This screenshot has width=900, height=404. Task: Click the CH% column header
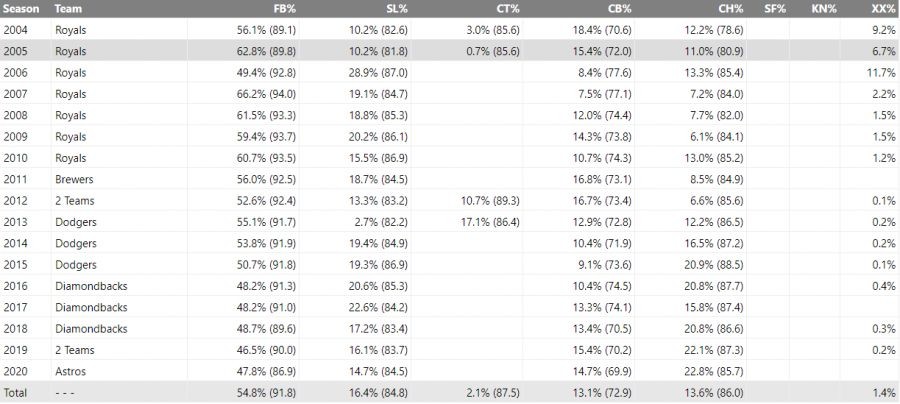[x=730, y=7]
